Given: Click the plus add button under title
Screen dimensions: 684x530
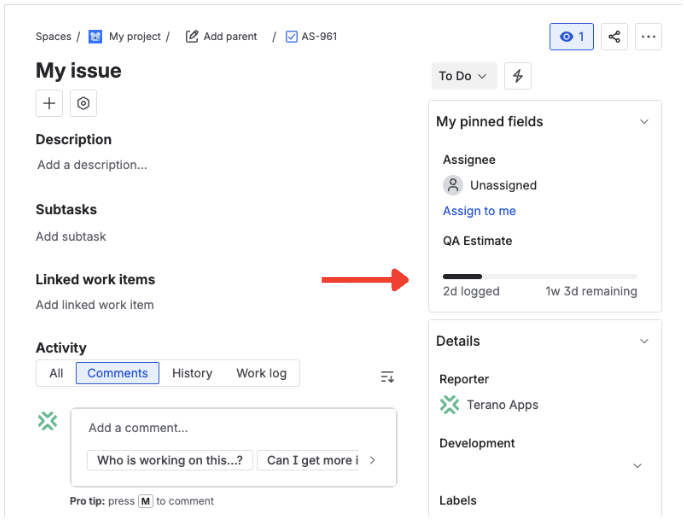Looking at the screenshot, I should tap(49, 103).
